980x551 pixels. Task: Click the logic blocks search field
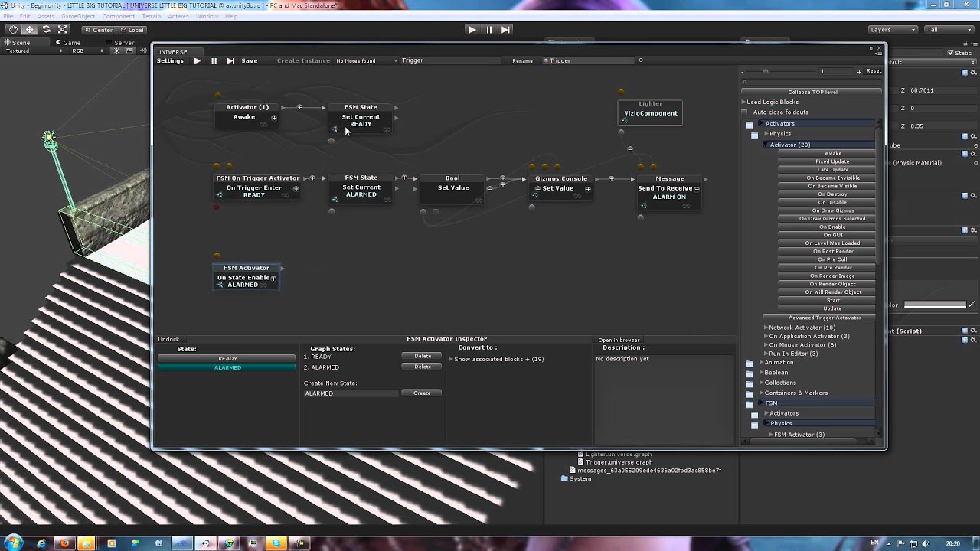(812, 82)
